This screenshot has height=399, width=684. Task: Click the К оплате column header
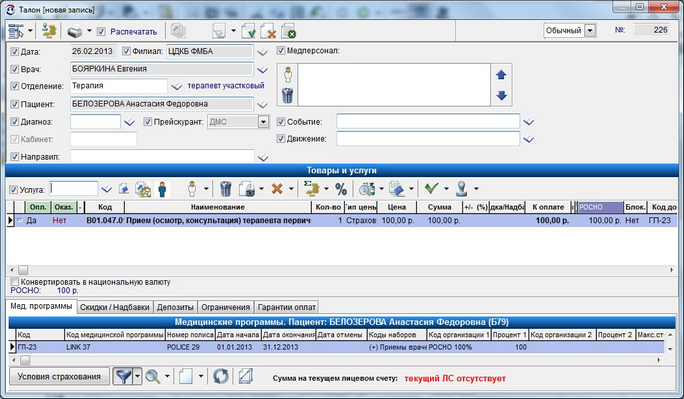coord(548,207)
